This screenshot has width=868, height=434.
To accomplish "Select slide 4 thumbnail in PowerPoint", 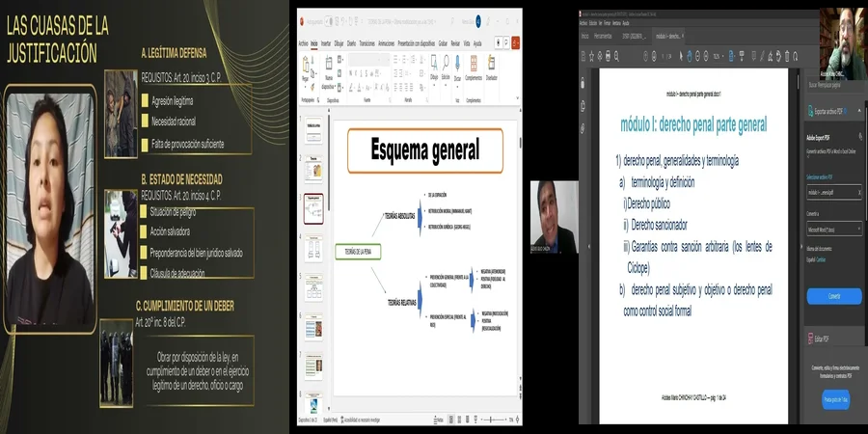I will click(x=313, y=248).
